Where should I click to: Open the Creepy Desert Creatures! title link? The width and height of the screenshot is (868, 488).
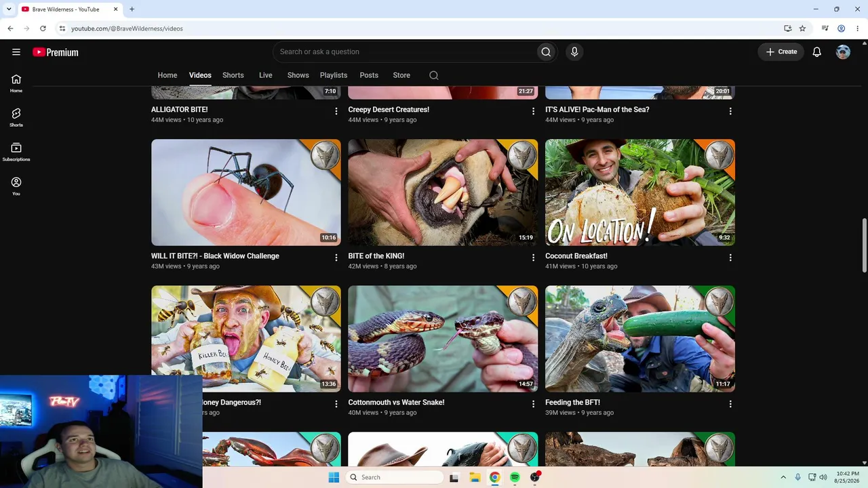[389, 110]
